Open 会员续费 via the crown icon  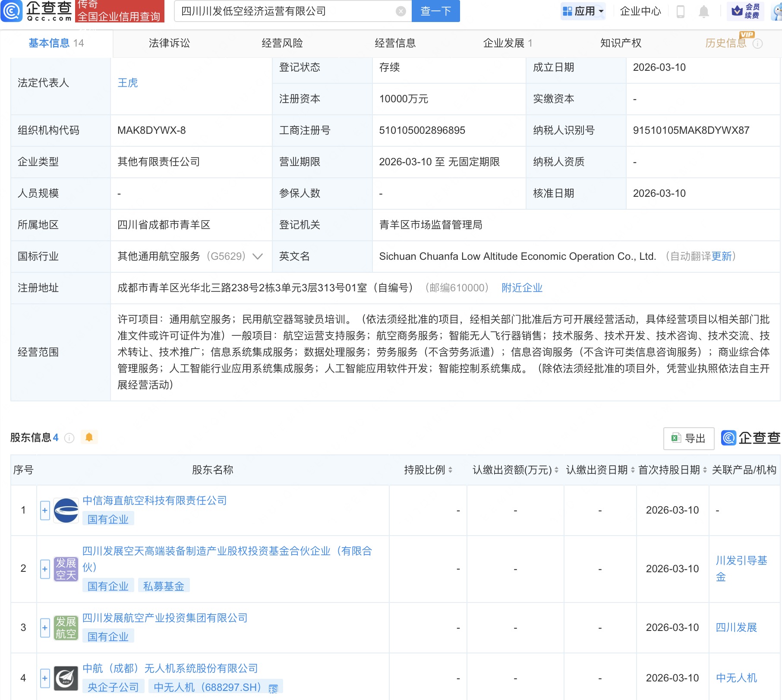point(738,11)
